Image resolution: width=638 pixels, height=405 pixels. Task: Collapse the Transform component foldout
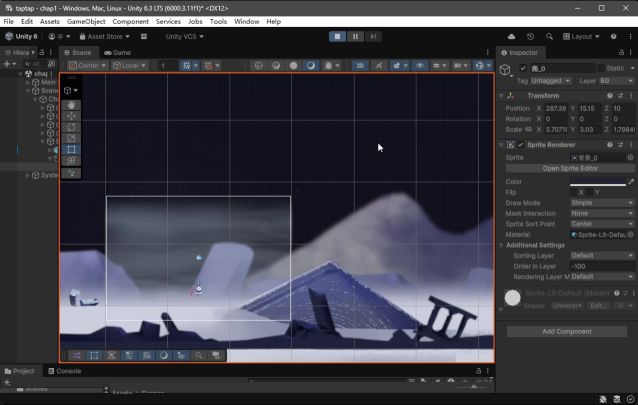coord(501,96)
